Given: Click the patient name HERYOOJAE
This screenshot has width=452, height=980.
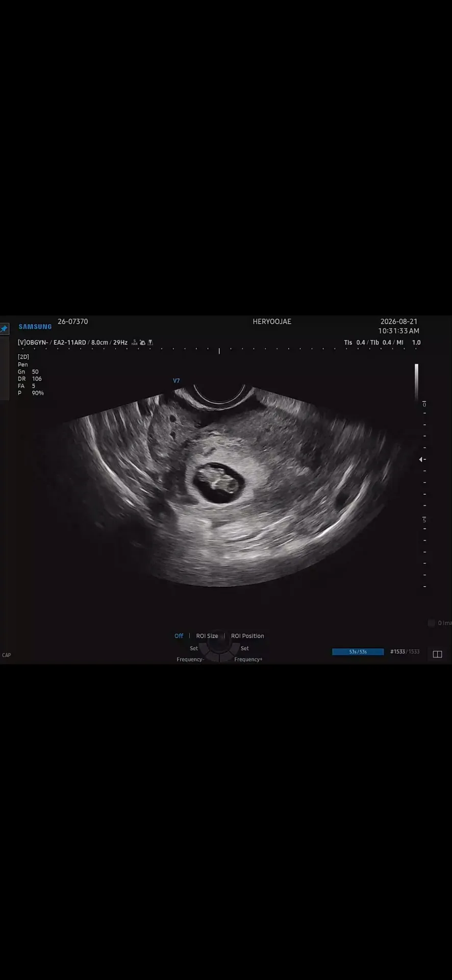Looking at the screenshot, I should [x=272, y=322].
